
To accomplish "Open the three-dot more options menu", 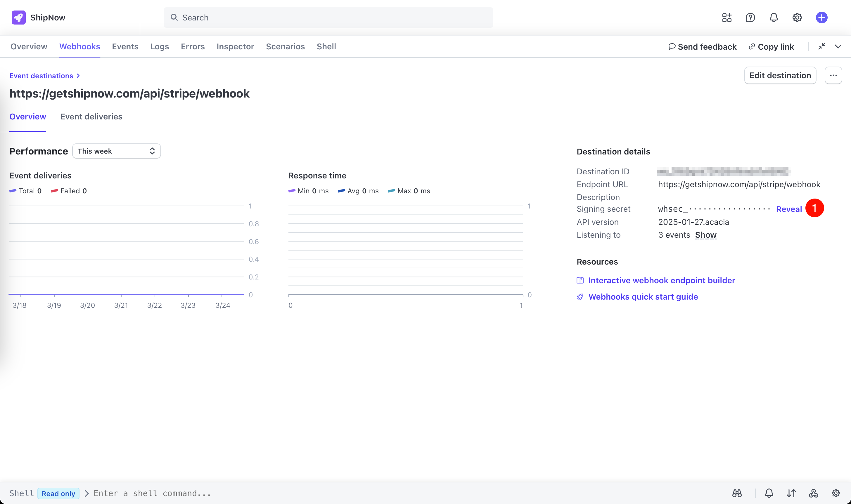I will point(833,75).
